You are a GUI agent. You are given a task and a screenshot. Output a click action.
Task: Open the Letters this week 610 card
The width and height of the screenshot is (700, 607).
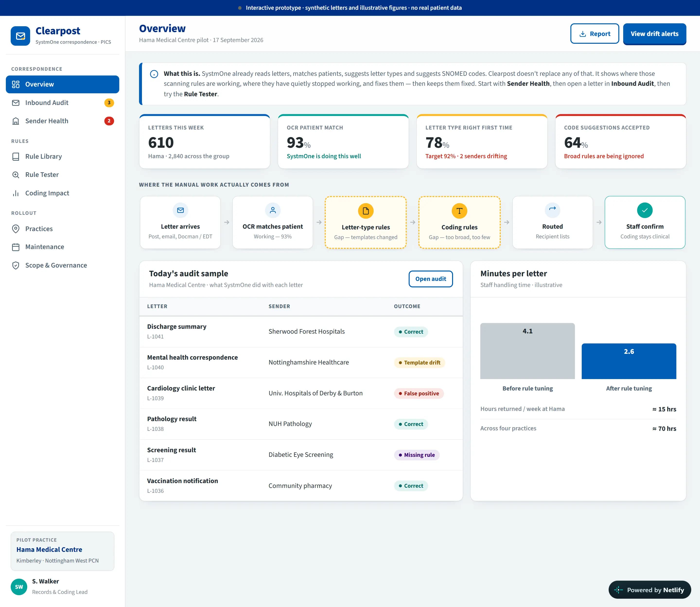205,142
